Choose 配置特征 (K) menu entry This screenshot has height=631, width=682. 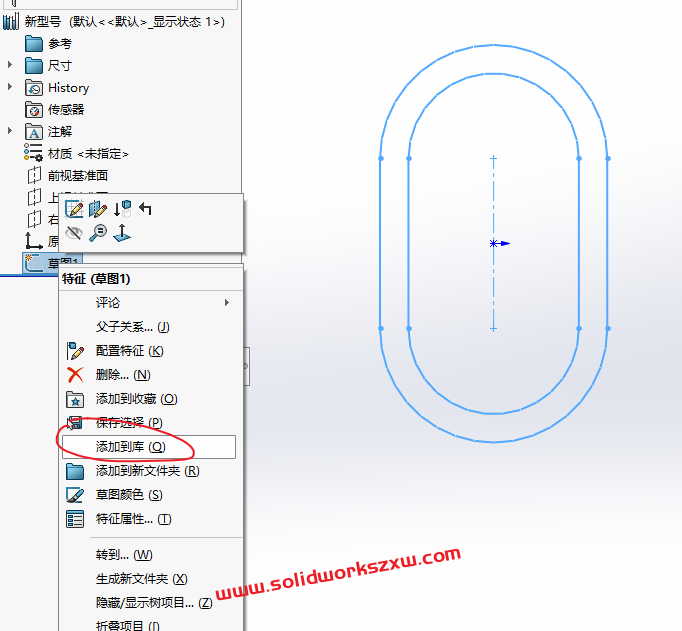pos(149,351)
